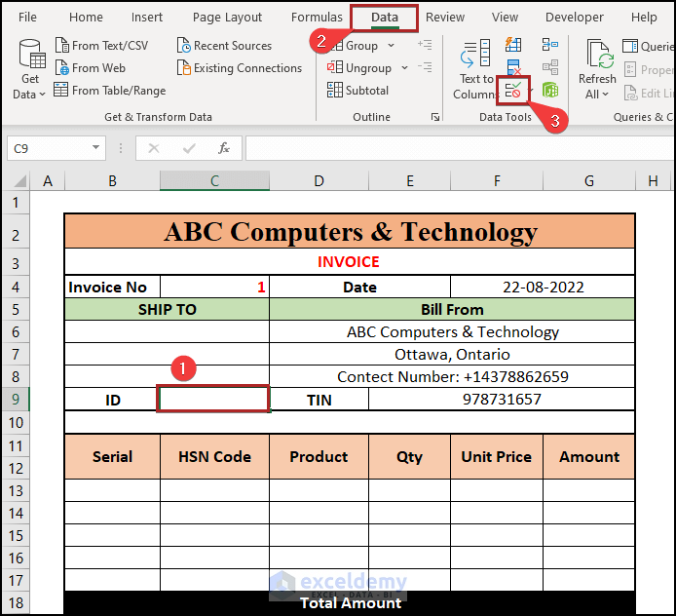This screenshot has height=616, width=676.
Task: Select column D header
Action: coord(319,180)
